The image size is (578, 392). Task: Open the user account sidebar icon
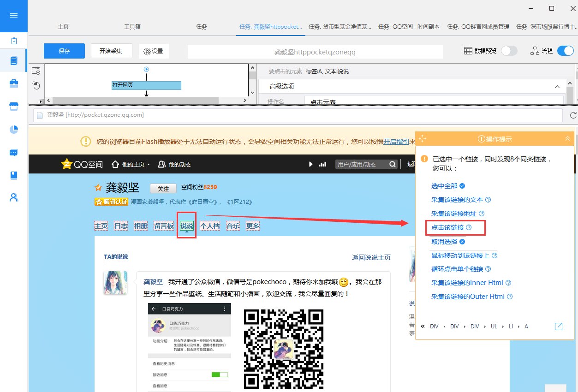tap(14, 197)
